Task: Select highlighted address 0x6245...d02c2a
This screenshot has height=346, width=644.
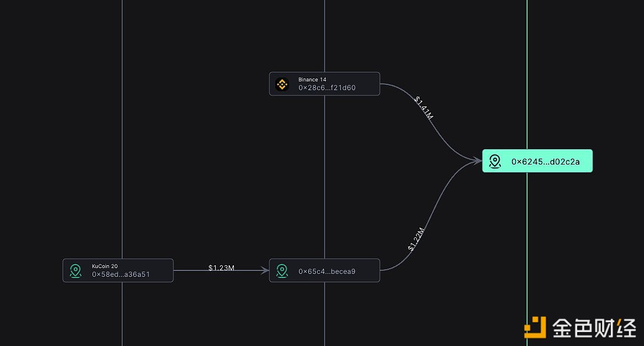Action: [x=546, y=162]
